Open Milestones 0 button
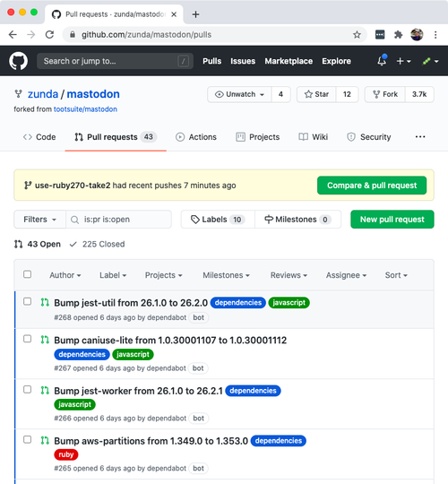The image size is (448, 484). pyautogui.click(x=298, y=220)
